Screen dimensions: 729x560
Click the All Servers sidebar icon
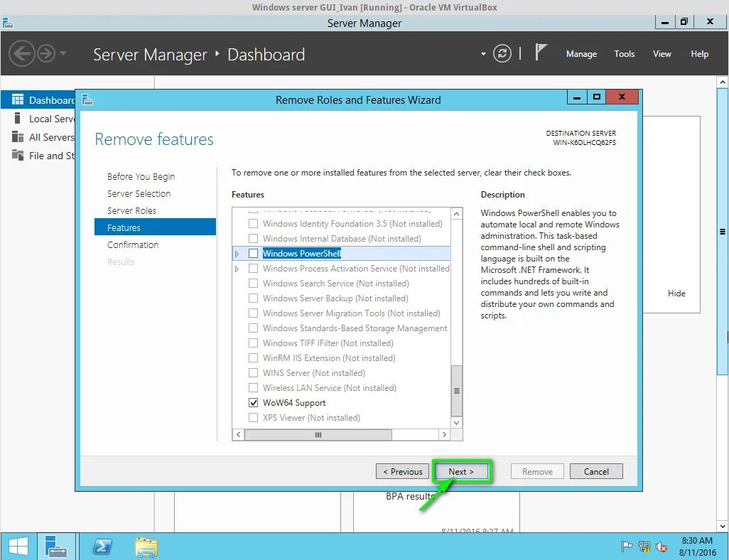(x=18, y=136)
